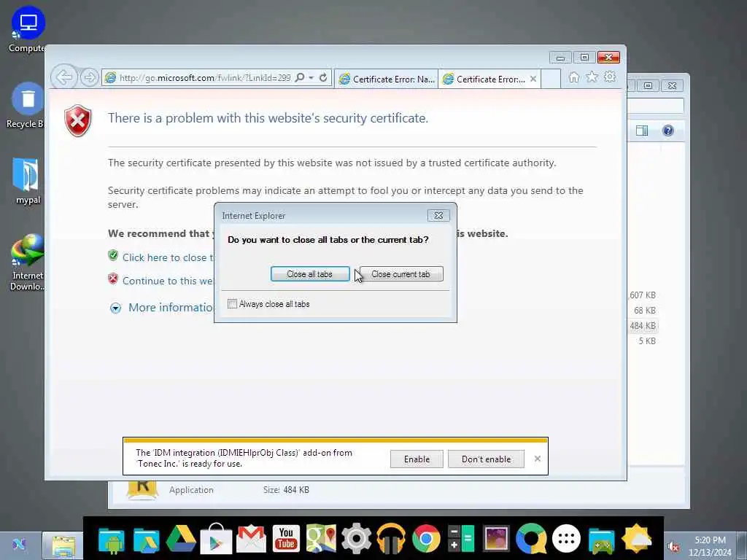747x560 pixels.
Task: Open the IE Tools gear icon
Action: (x=610, y=77)
